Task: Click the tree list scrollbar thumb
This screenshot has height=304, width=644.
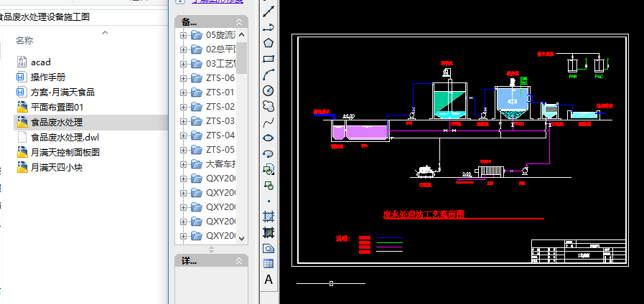Action: [x=241, y=57]
